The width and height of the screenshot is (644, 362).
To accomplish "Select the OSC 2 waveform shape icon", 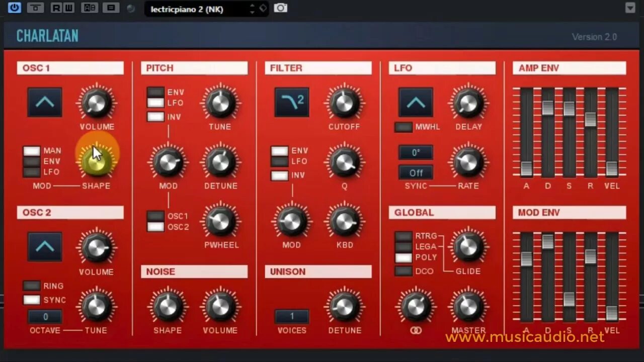I will pyautogui.click(x=45, y=246).
